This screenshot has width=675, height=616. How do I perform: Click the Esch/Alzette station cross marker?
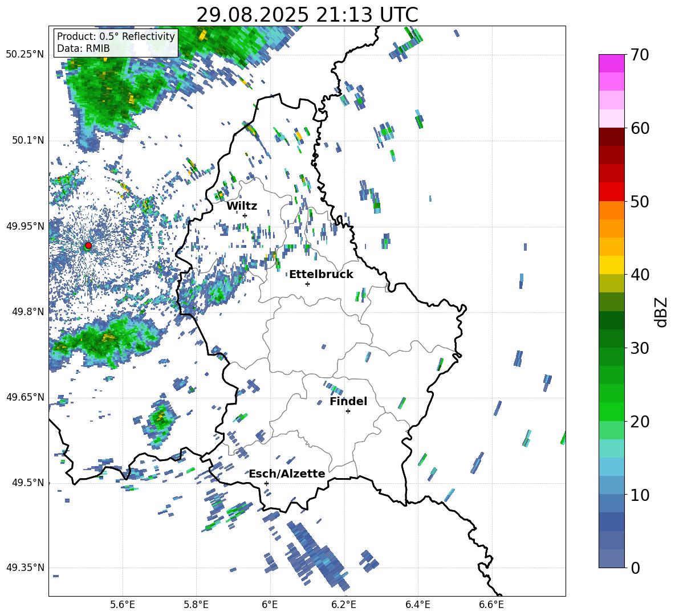pyautogui.click(x=266, y=483)
